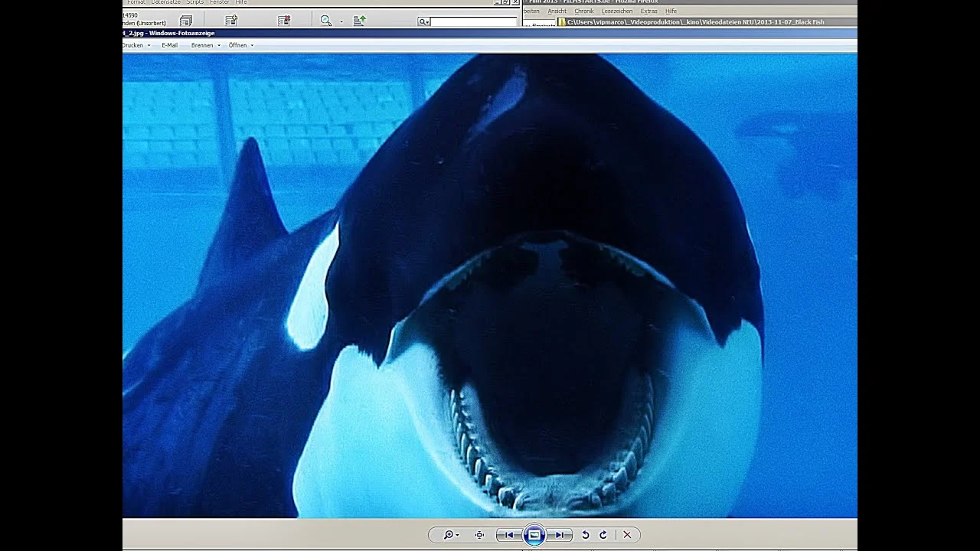Screen dimensions: 980x551
Task: Open the Lesezeichen menu in Firefox
Action: coord(616,11)
